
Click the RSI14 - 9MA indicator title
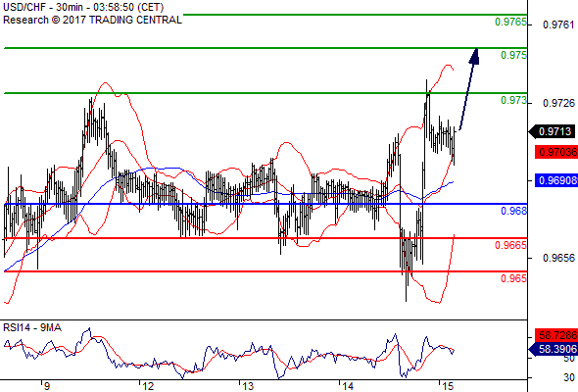point(32,327)
